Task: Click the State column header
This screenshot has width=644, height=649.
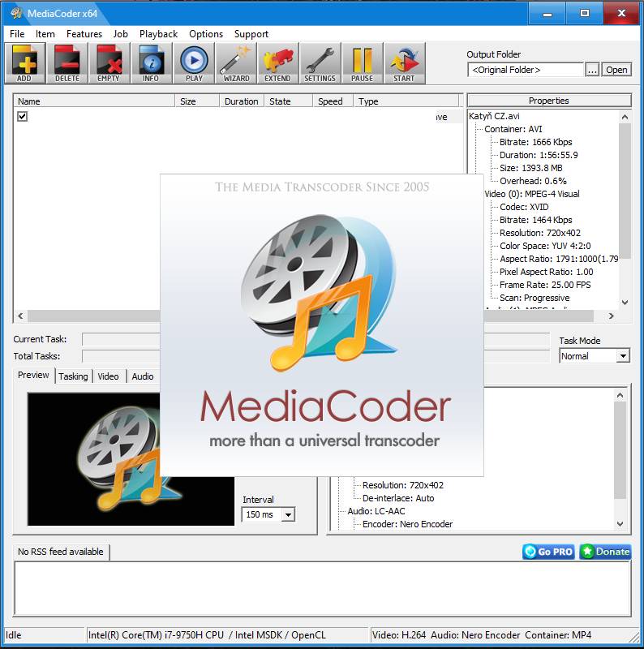Action: pyautogui.click(x=289, y=101)
